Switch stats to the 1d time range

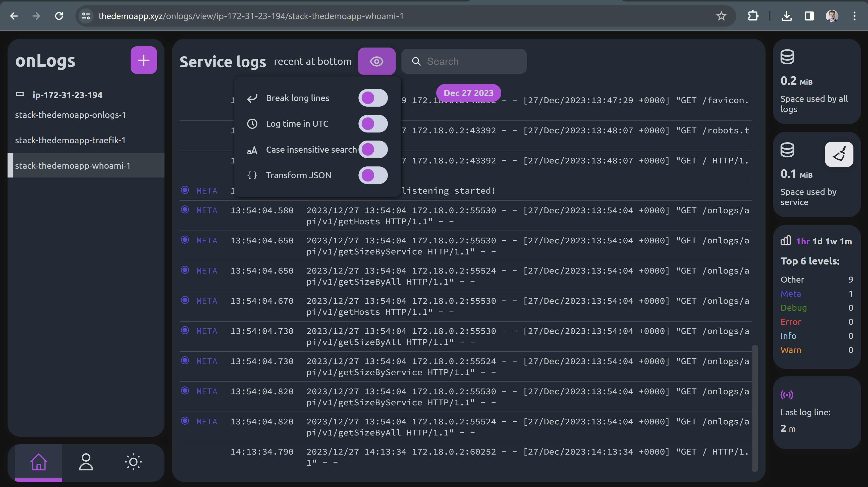tap(819, 241)
